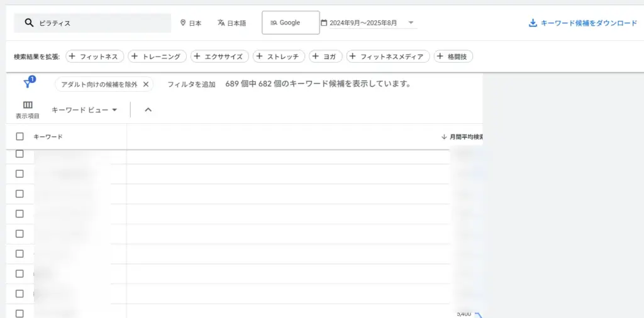Check the fourth keyword row checkbox
The image size is (644, 318).
pos(19,214)
